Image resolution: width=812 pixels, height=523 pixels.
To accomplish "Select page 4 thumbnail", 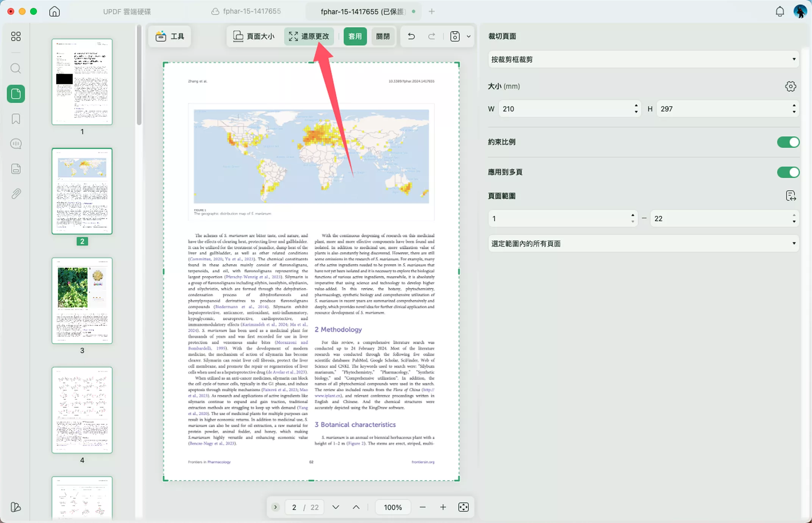I will coord(82,410).
